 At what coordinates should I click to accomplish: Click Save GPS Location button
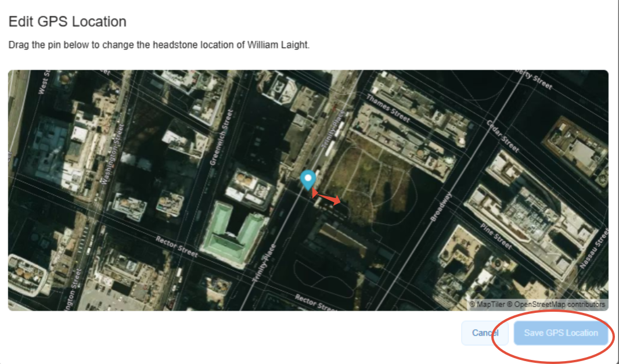click(560, 333)
